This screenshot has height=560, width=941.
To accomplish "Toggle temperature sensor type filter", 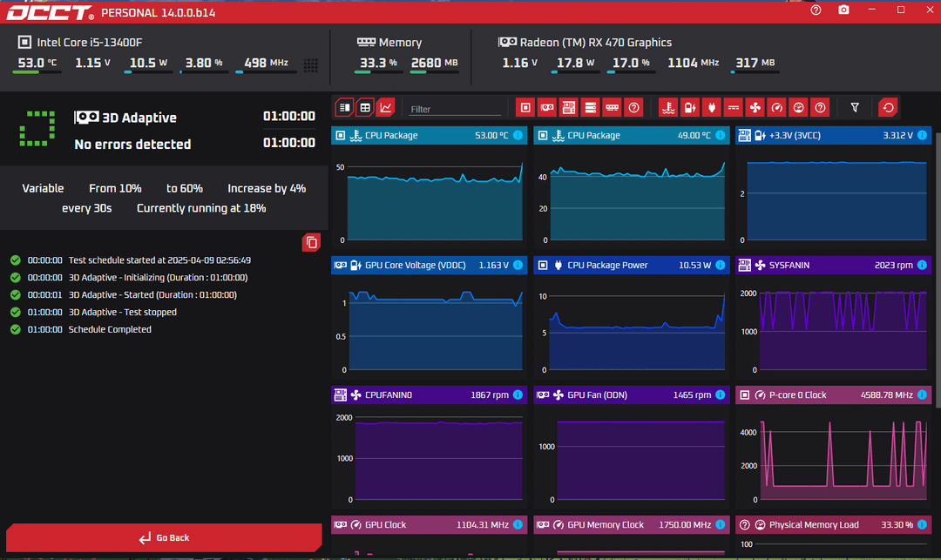I will tap(668, 108).
